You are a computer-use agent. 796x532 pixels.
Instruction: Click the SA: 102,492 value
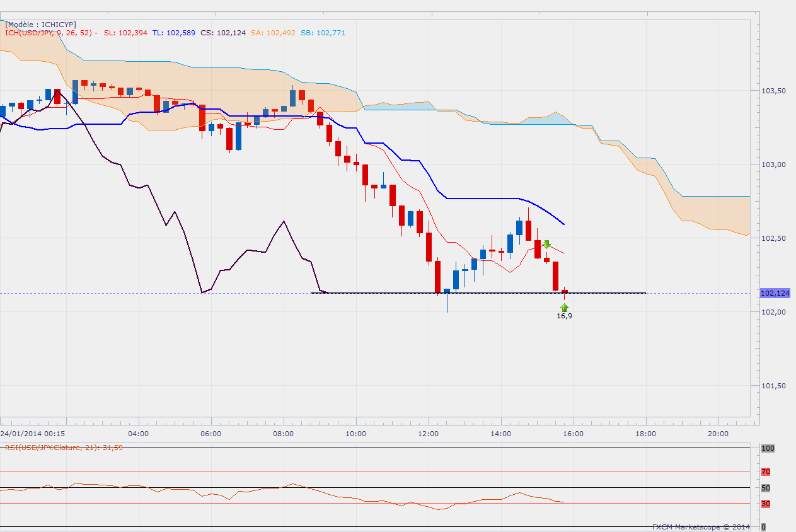point(273,33)
